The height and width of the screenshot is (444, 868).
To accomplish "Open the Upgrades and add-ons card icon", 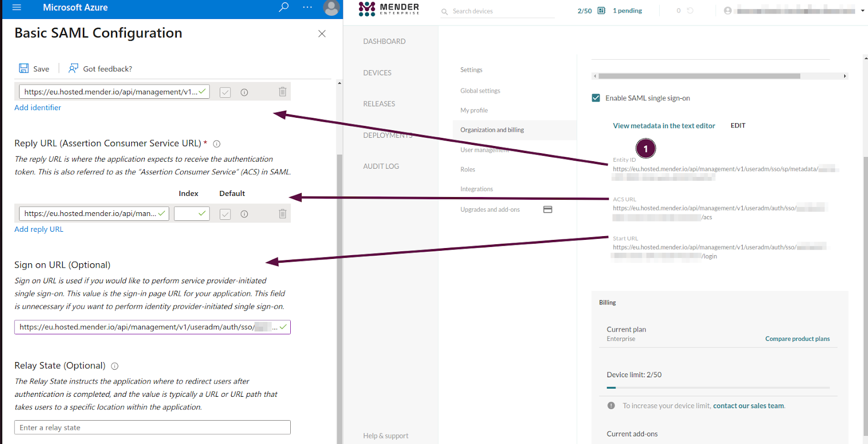I will pyautogui.click(x=547, y=210).
